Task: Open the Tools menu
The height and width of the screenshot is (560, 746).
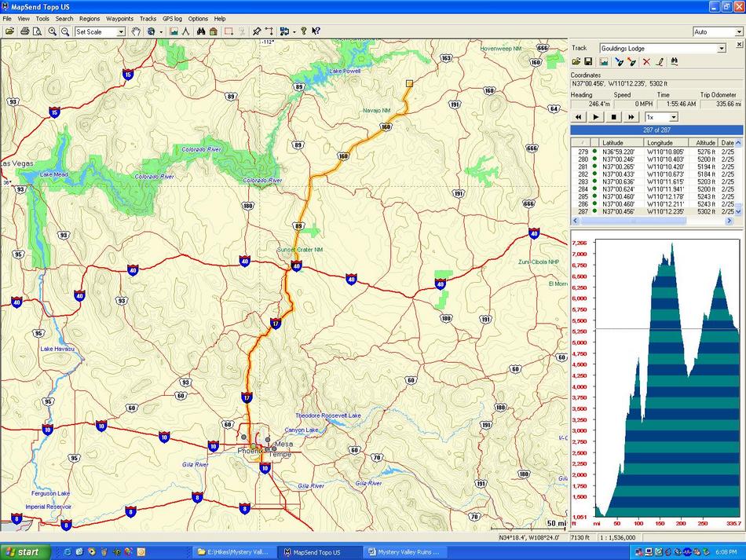Action: tap(42, 19)
